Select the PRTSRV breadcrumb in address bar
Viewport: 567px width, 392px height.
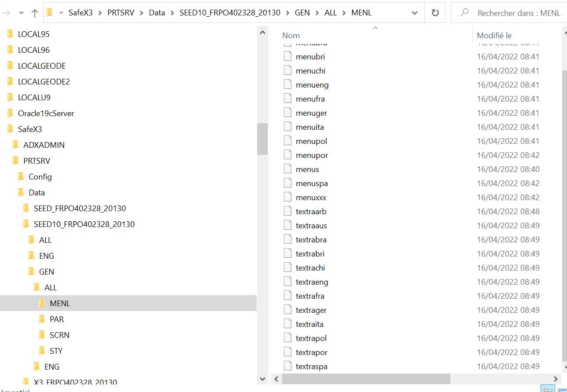(x=121, y=13)
